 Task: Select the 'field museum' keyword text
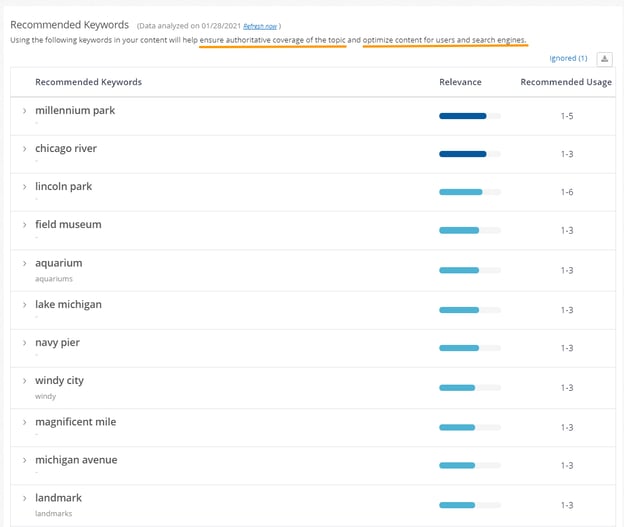click(x=68, y=224)
